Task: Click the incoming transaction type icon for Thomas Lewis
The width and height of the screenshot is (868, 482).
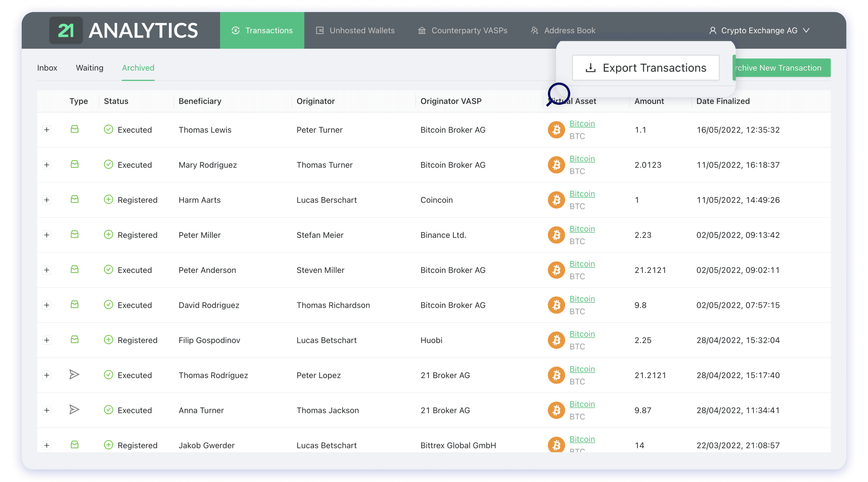Action: 74,130
